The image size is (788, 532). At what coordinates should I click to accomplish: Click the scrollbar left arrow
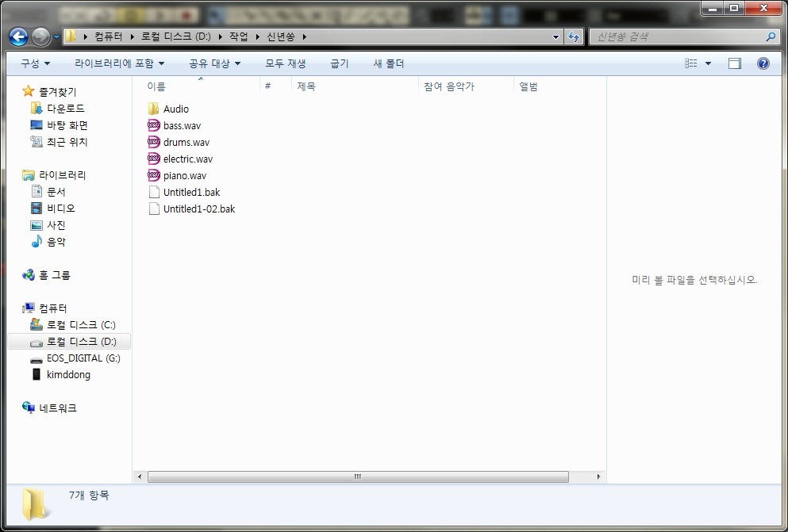[x=140, y=477]
